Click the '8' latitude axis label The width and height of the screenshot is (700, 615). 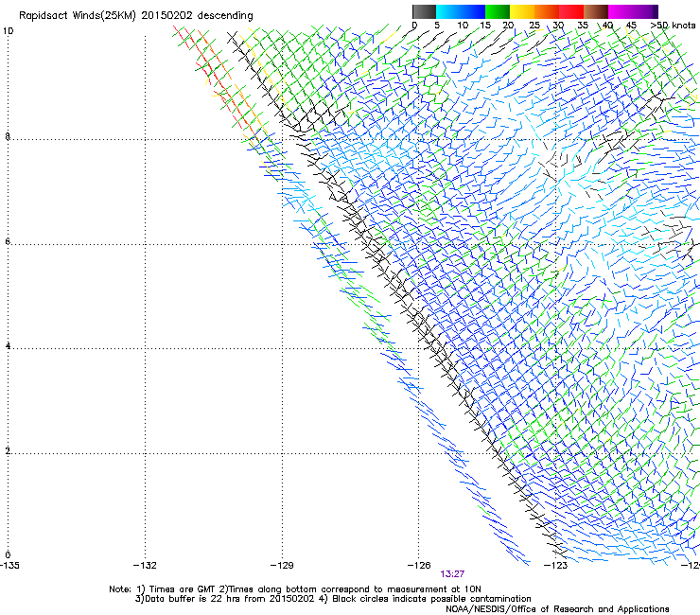tap(8, 136)
